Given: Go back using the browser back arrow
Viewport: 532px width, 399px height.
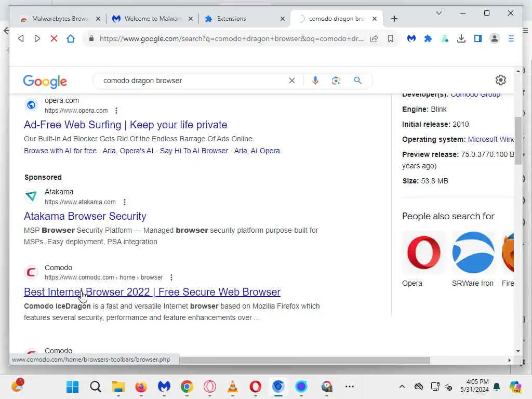Looking at the screenshot, I should 21,38.
